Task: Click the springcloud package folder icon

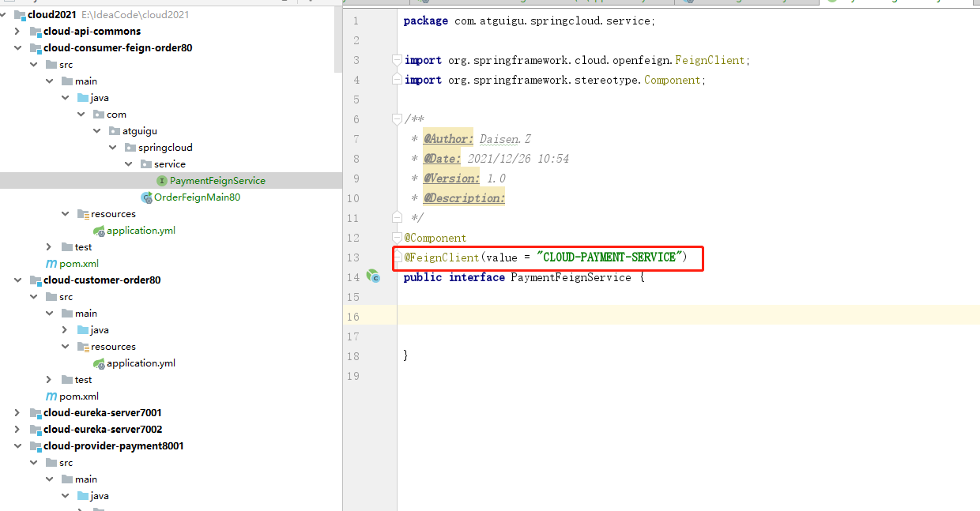Action: [x=130, y=148]
